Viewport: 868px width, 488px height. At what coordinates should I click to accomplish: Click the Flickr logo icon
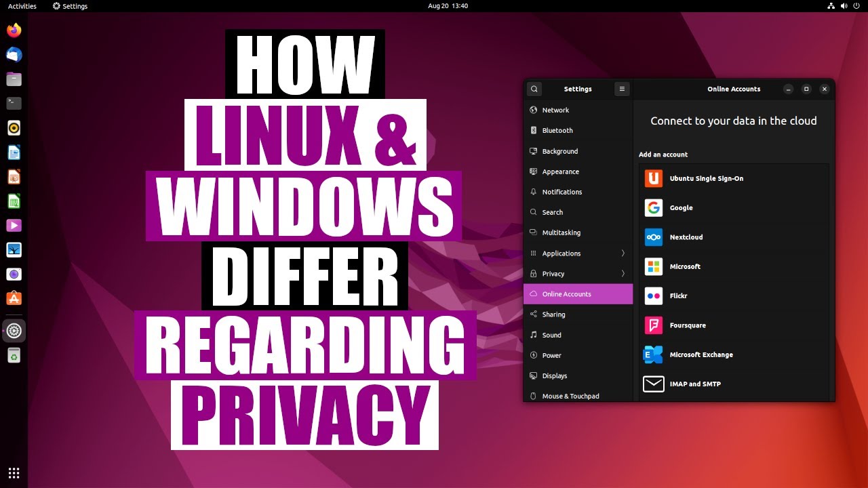point(654,296)
